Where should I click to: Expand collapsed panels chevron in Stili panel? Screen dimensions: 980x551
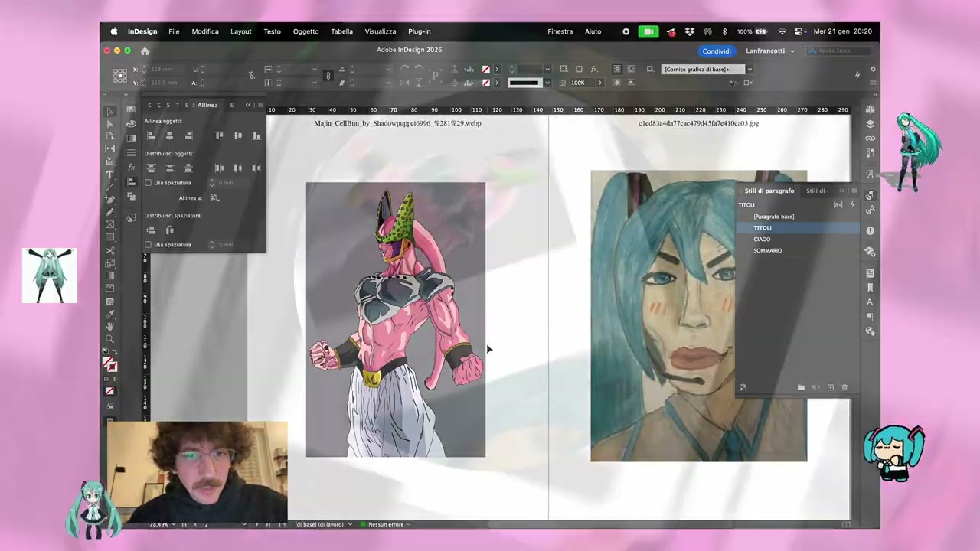tap(841, 191)
